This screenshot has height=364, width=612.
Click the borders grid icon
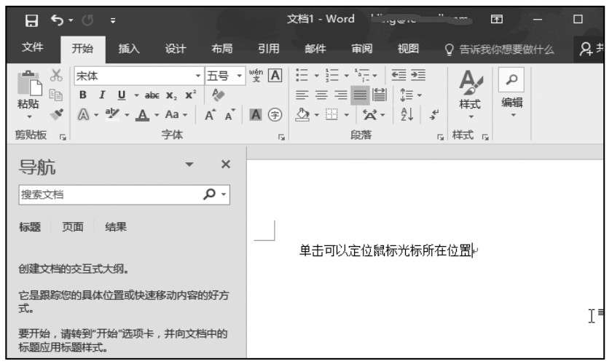[x=331, y=115]
